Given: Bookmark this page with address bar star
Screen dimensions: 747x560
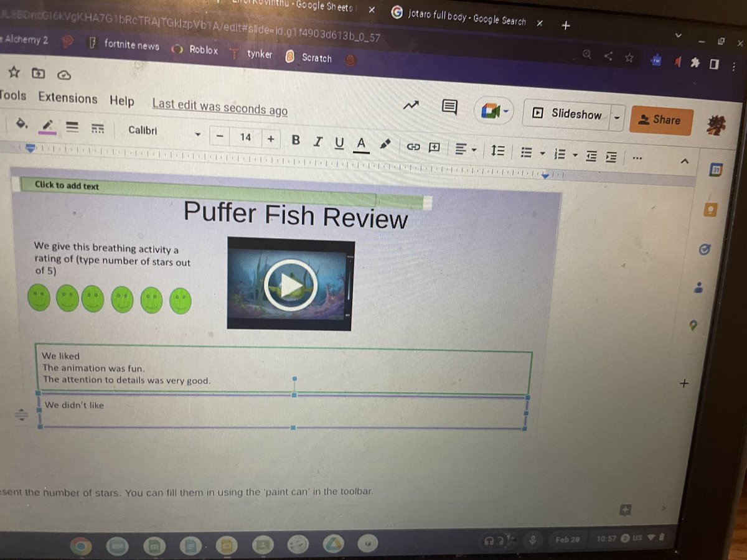Looking at the screenshot, I should pos(629,57).
